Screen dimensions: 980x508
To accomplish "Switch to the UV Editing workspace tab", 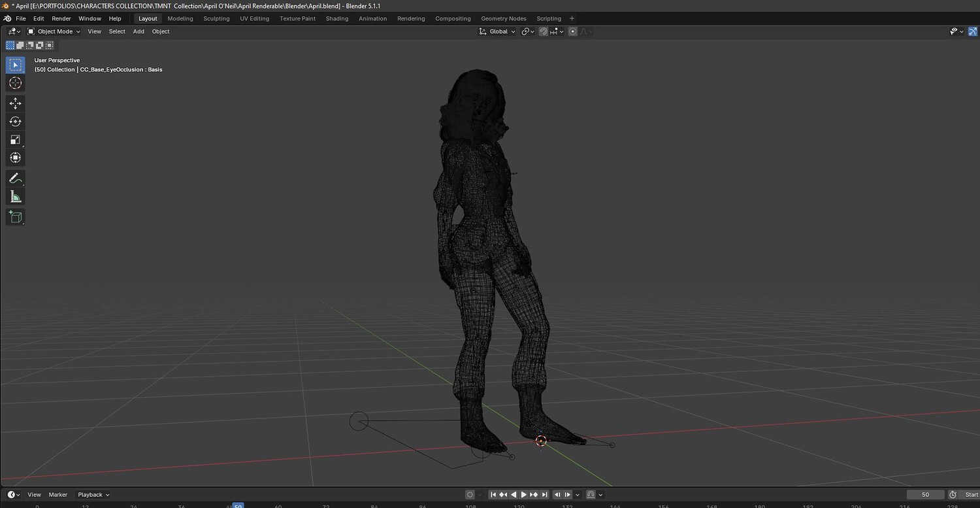I will pyautogui.click(x=255, y=18).
